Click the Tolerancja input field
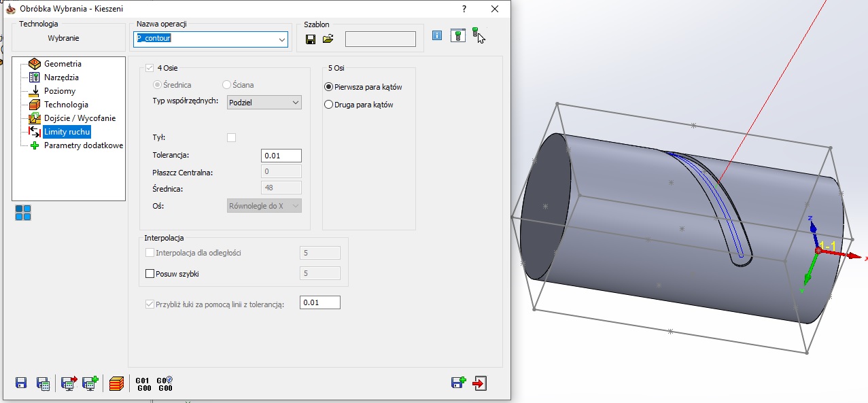The height and width of the screenshot is (403, 868). click(281, 156)
